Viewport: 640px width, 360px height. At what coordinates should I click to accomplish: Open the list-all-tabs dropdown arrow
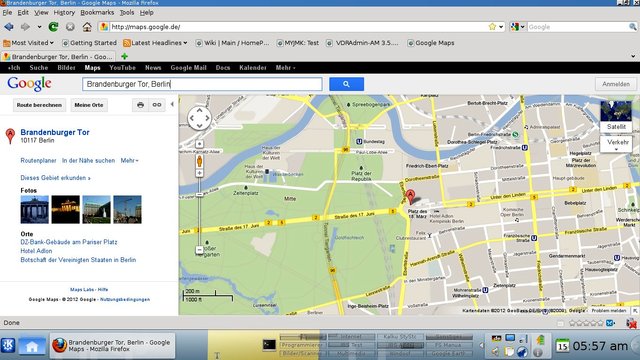click(633, 56)
